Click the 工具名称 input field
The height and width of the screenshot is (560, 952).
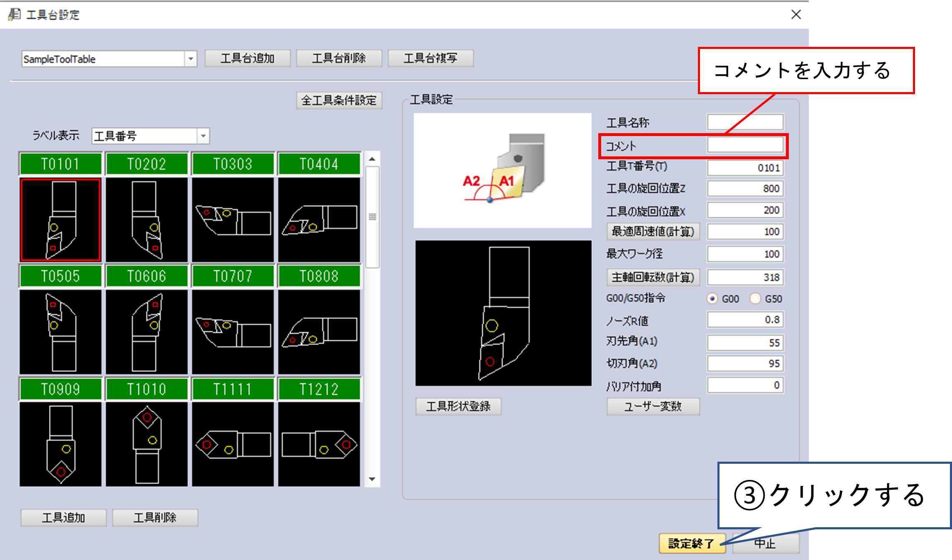click(745, 122)
